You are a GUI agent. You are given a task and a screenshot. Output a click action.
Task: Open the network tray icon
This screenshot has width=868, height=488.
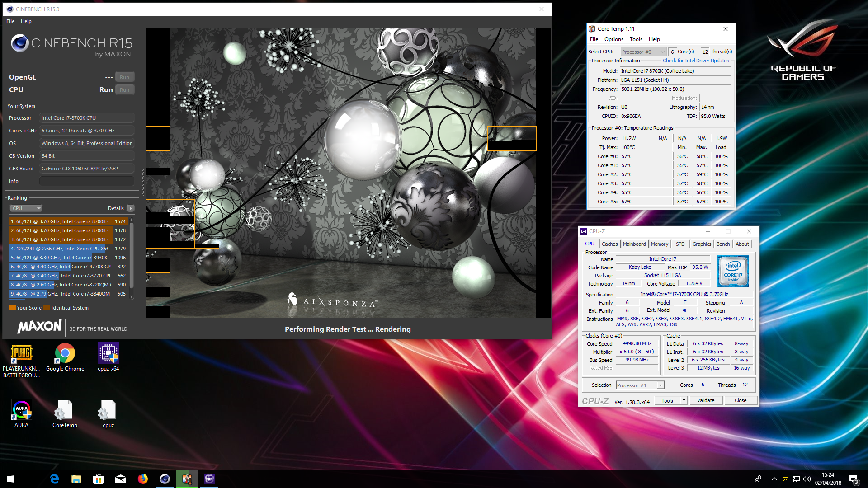click(x=796, y=479)
